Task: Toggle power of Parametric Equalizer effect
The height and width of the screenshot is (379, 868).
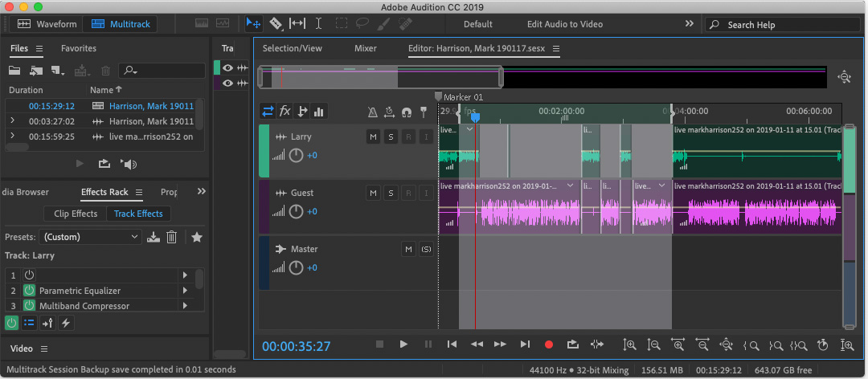Action: pos(29,291)
